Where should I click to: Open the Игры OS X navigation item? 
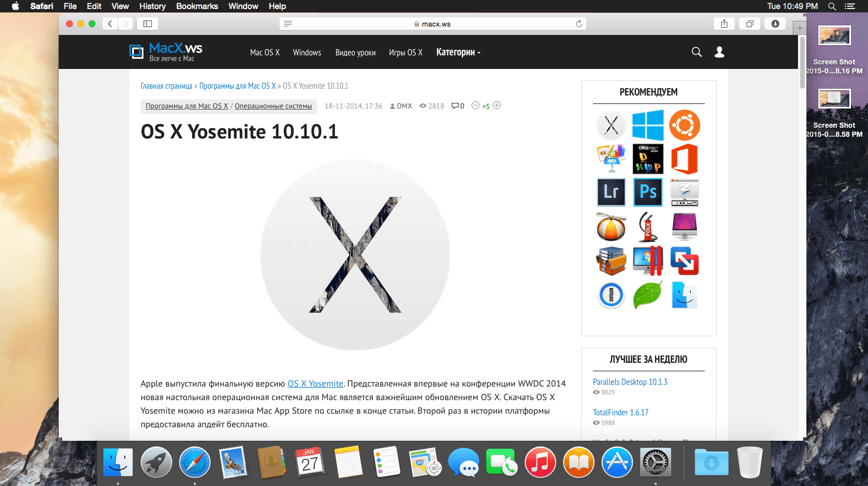(x=405, y=53)
